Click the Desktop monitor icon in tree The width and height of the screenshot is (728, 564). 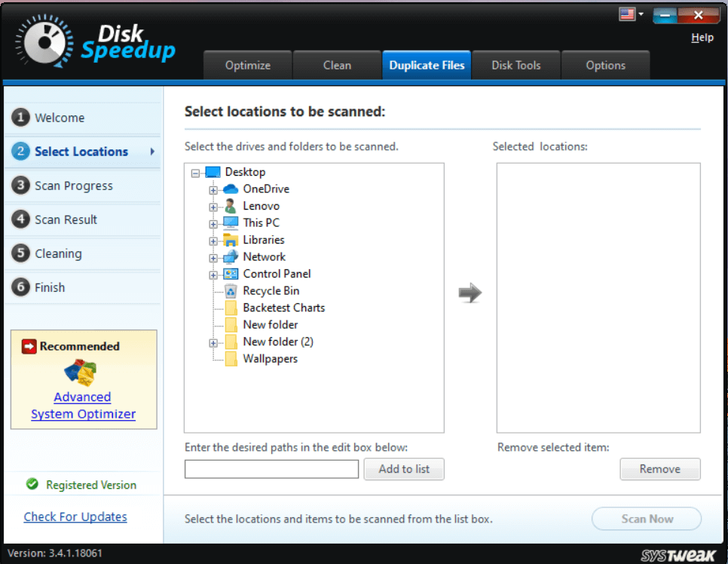click(x=213, y=173)
